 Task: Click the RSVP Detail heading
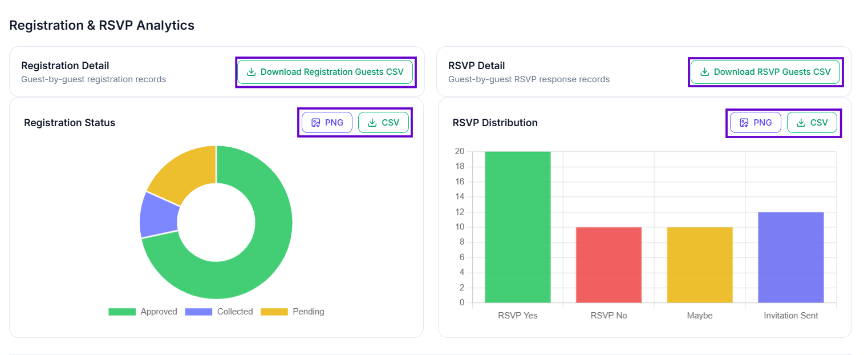[x=477, y=66]
